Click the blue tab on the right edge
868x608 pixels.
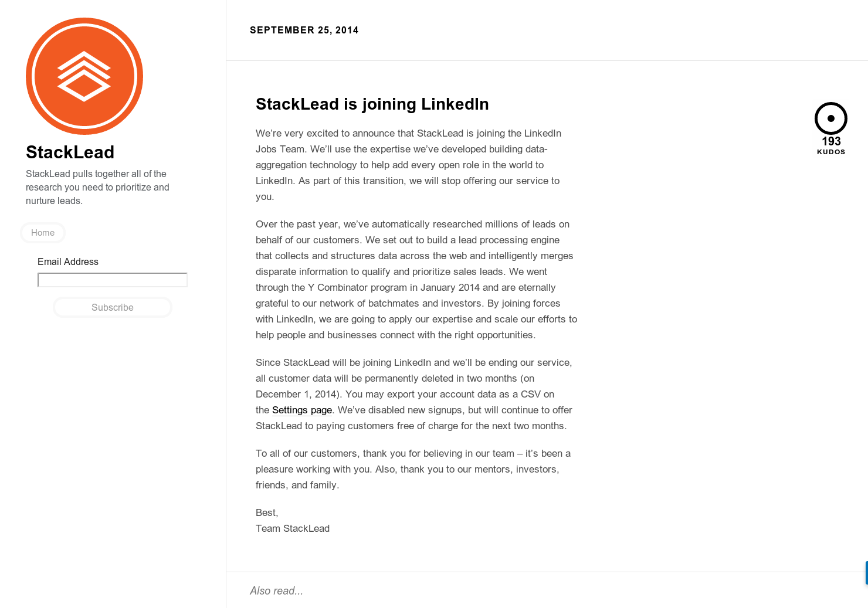[x=865, y=572]
